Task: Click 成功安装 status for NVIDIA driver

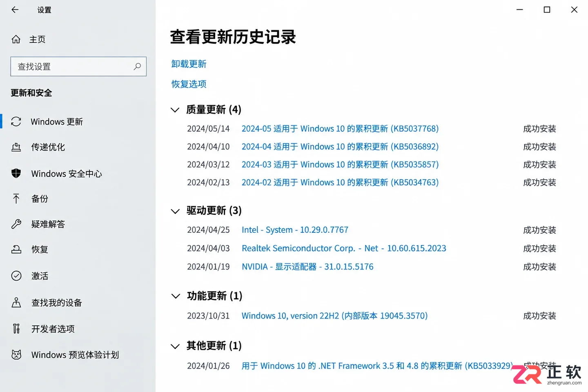Action: (539, 267)
